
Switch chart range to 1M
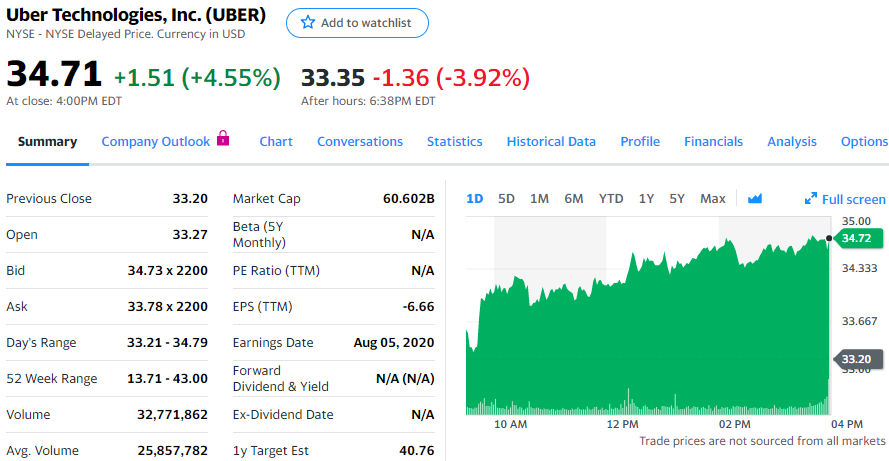539,198
